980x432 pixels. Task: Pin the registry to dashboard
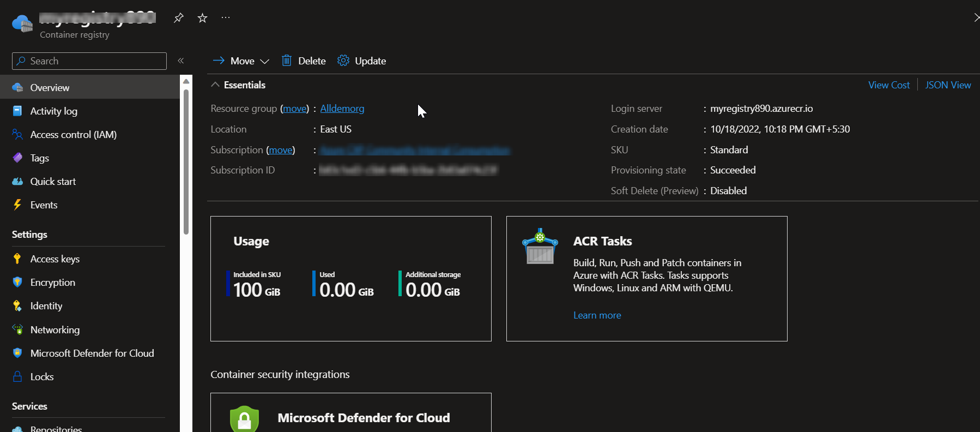tap(178, 18)
